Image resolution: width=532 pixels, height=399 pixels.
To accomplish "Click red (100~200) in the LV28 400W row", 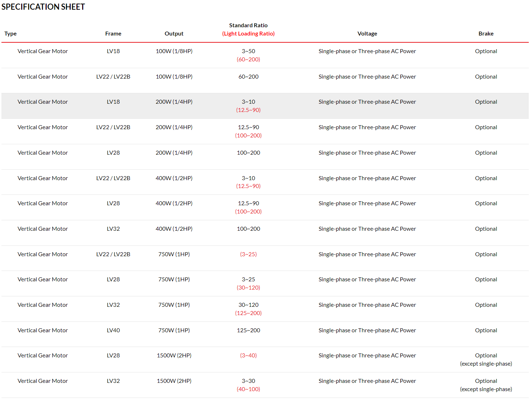I will point(248,212).
